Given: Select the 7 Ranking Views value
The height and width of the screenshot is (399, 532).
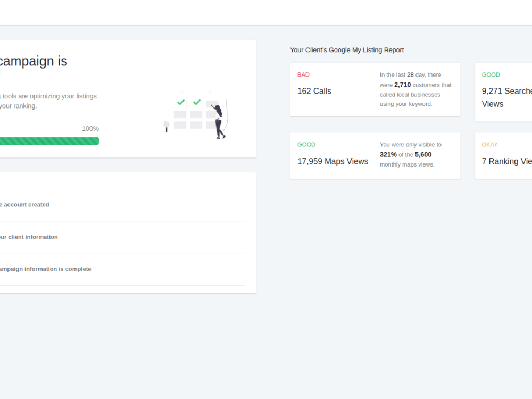Looking at the screenshot, I should click(x=506, y=161).
